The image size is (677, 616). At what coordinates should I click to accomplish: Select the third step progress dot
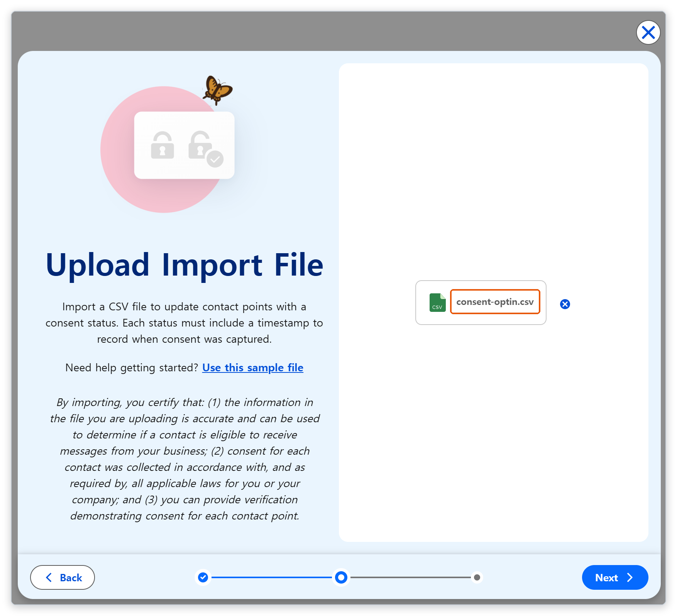pos(477,577)
